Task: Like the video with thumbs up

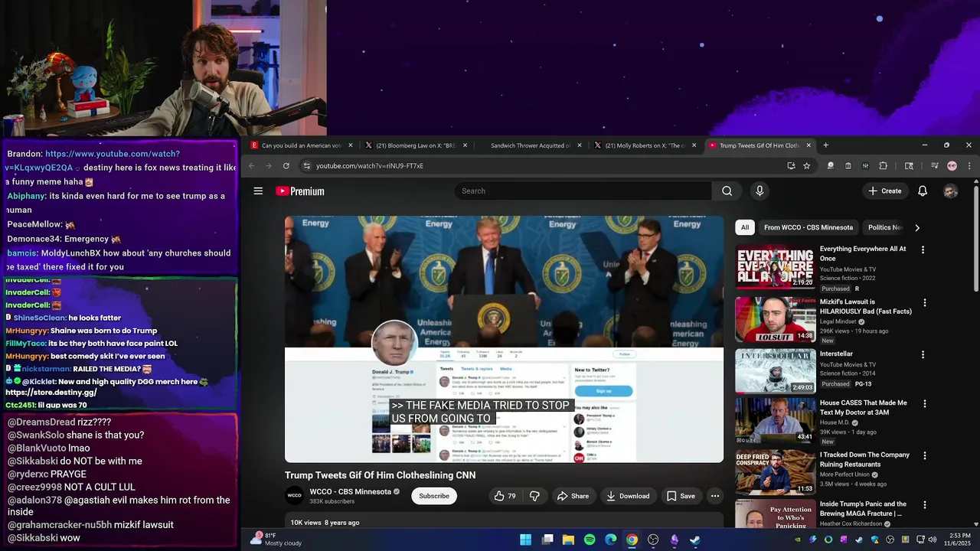Action: click(505, 496)
